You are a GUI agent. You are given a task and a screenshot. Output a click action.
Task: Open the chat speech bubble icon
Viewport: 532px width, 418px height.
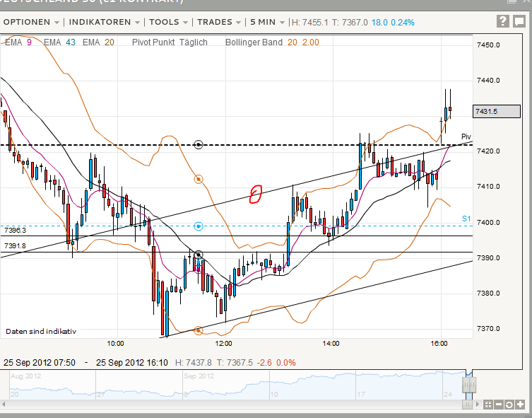click(519, 21)
